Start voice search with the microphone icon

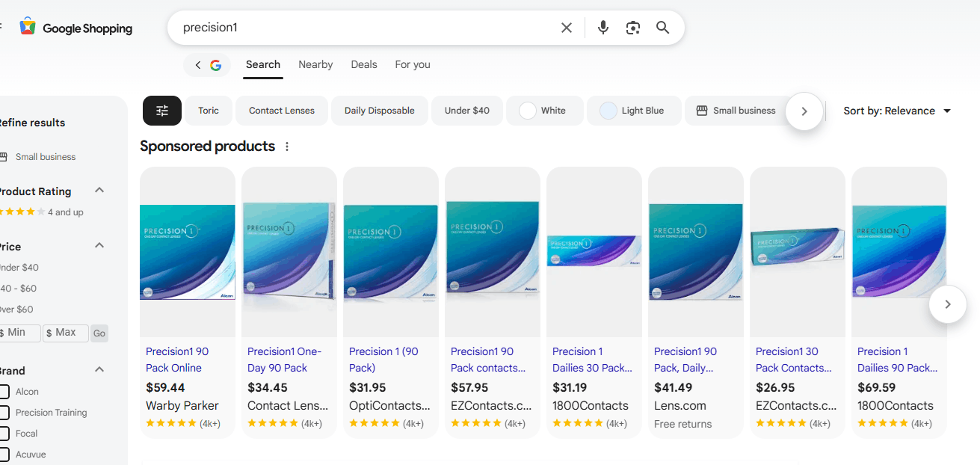coord(603,28)
